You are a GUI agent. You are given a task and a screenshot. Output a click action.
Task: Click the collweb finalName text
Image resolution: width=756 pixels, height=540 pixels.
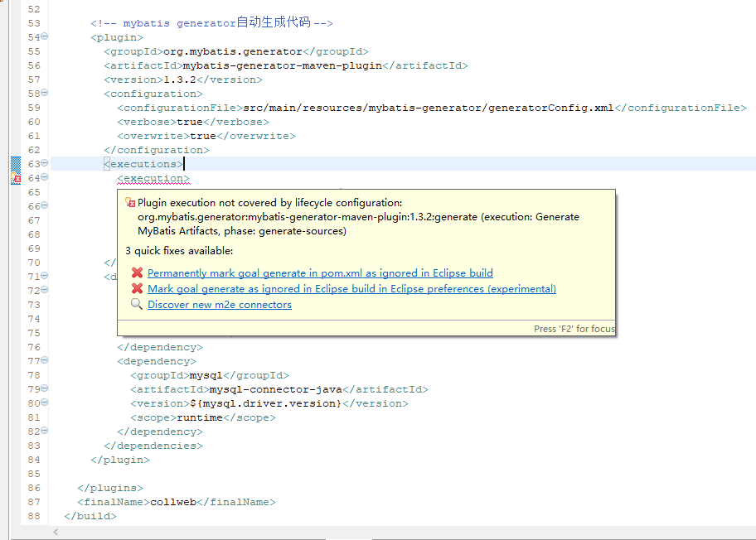(x=173, y=502)
